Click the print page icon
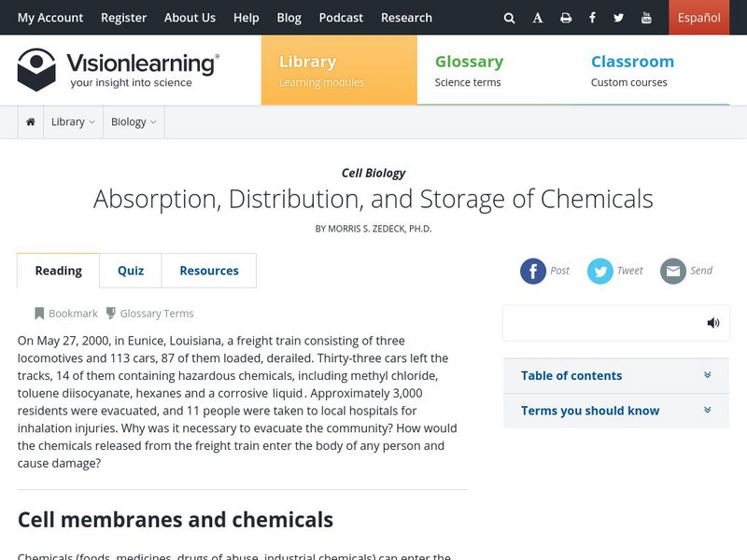The height and width of the screenshot is (560, 747). click(566, 18)
